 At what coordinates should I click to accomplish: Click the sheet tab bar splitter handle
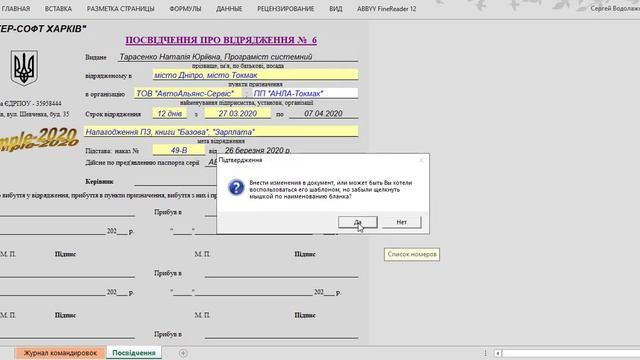[x=485, y=353]
